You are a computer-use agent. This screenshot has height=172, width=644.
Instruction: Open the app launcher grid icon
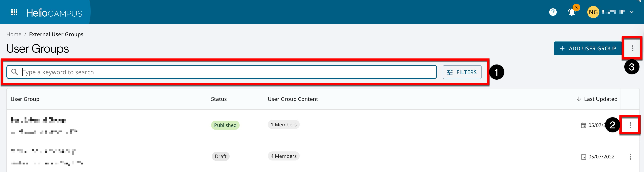coord(14,12)
